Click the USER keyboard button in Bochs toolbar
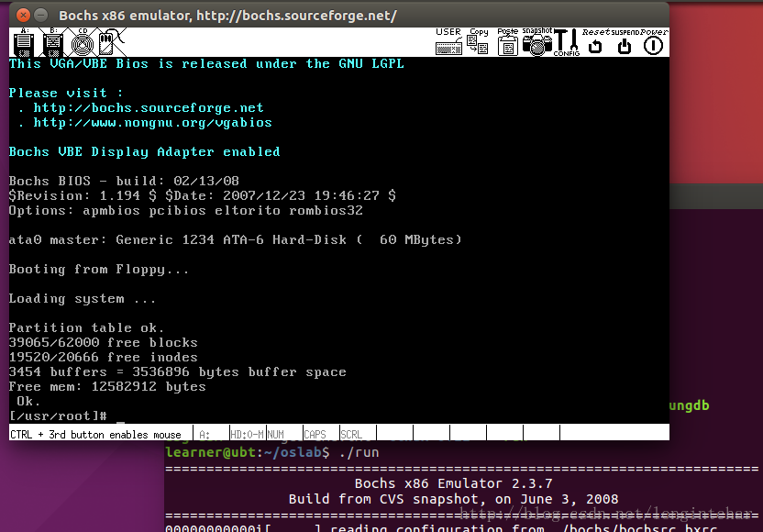763x532 pixels. pyautogui.click(x=448, y=42)
